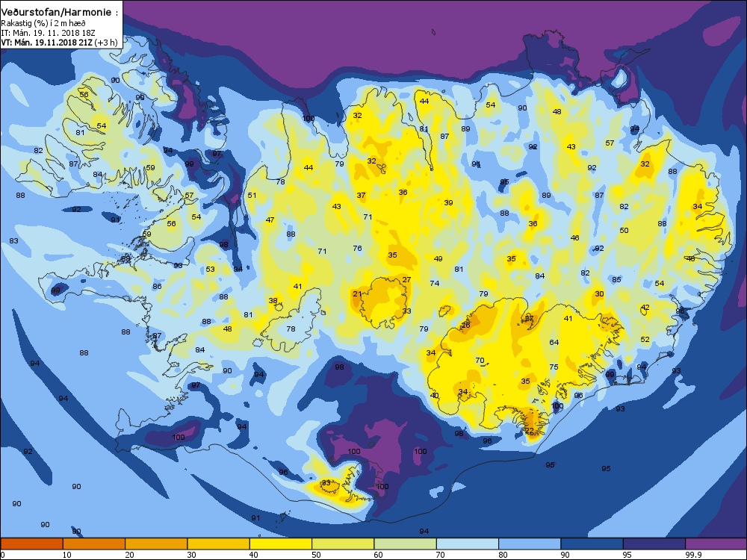The image size is (747, 560).
Task: Pick the 20–30 legend color swatch
Action: point(156,544)
